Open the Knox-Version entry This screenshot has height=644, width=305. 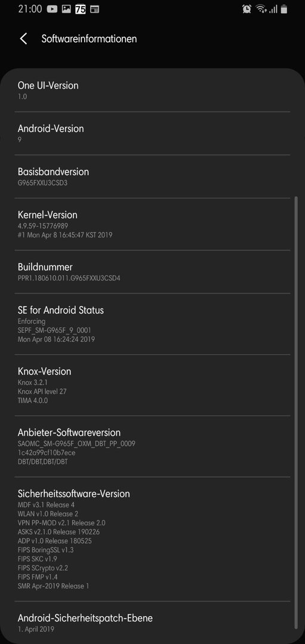click(x=153, y=385)
